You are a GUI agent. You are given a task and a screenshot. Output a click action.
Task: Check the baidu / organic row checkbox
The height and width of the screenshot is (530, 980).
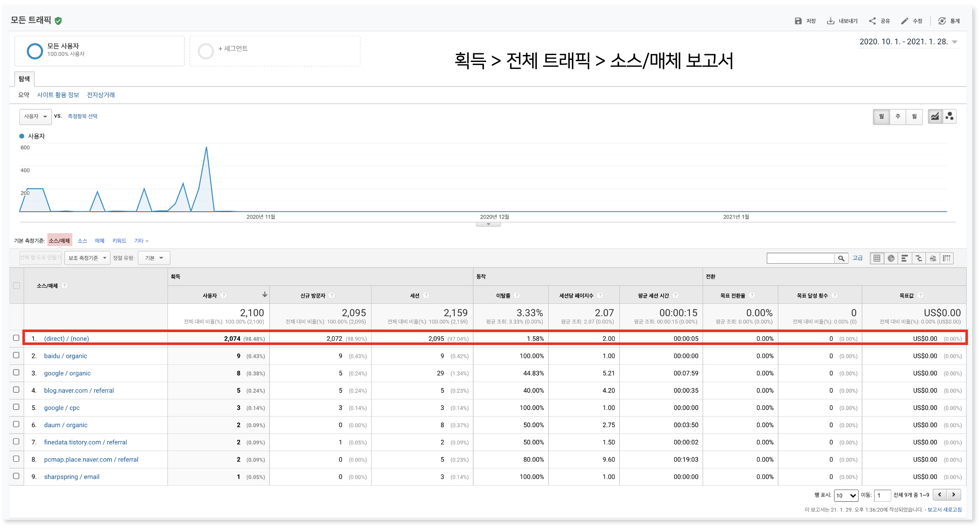pyautogui.click(x=16, y=355)
